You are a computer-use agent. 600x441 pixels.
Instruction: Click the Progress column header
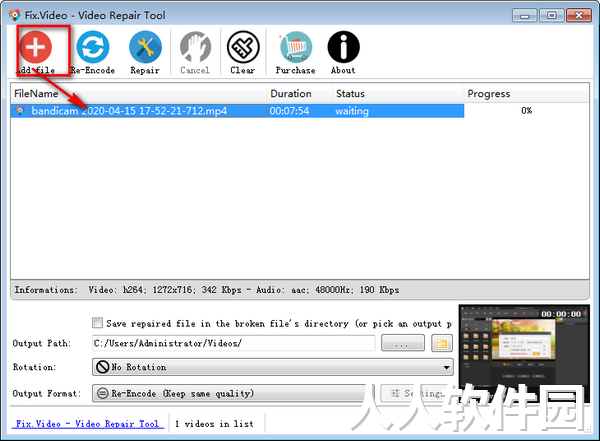click(526, 93)
